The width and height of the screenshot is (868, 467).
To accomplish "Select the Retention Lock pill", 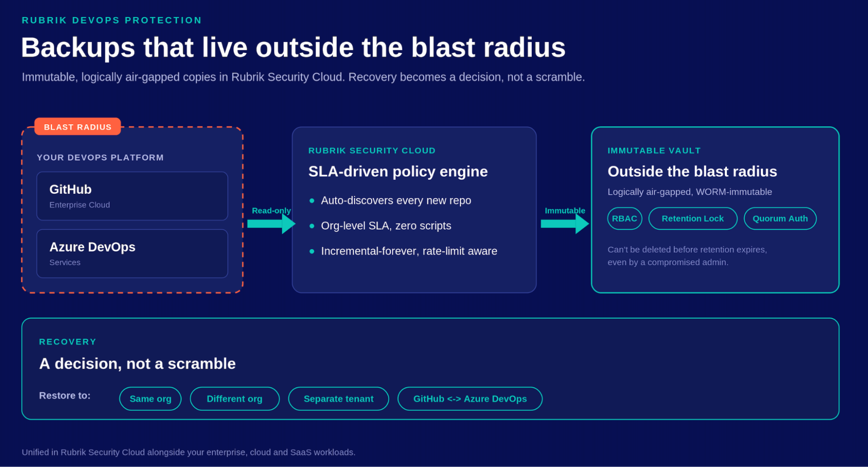I will click(x=693, y=219).
